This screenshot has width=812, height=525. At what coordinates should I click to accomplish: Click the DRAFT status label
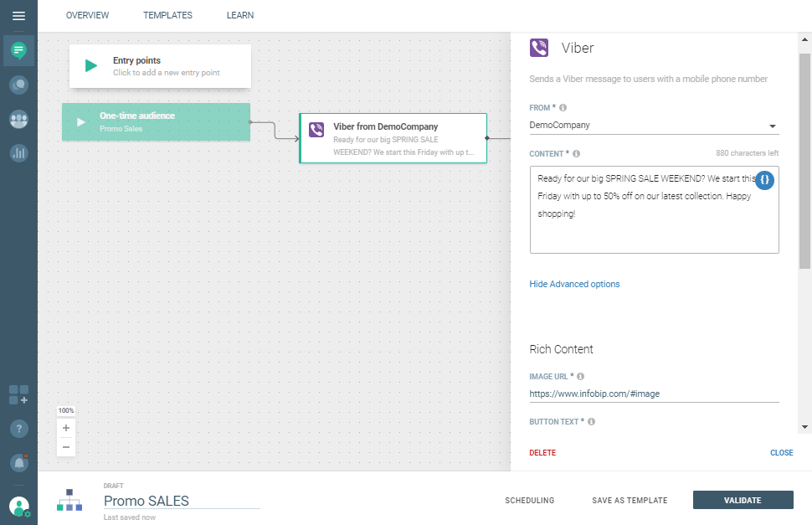click(113, 486)
